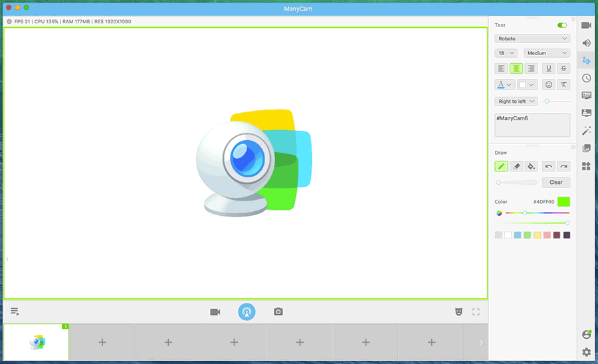Image resolution: width=598 pixels, height=364 pixels.
Task: Open the text color dropdown
Action: click(505, 84)
